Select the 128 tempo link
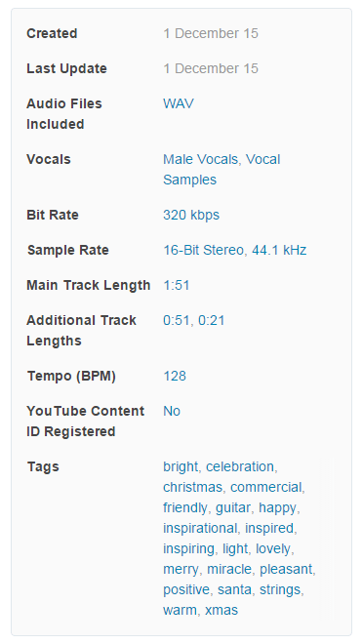 (175, 376)
